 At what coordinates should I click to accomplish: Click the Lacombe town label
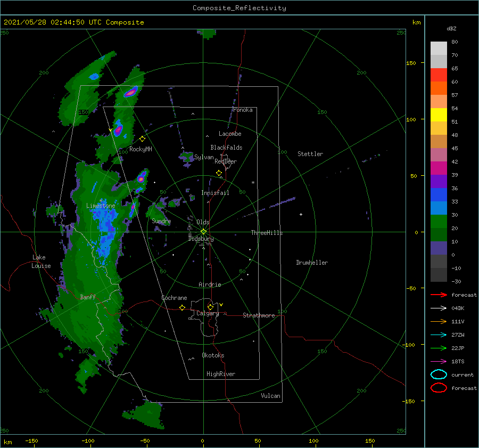pyautogui.click(x=230, y=134)
